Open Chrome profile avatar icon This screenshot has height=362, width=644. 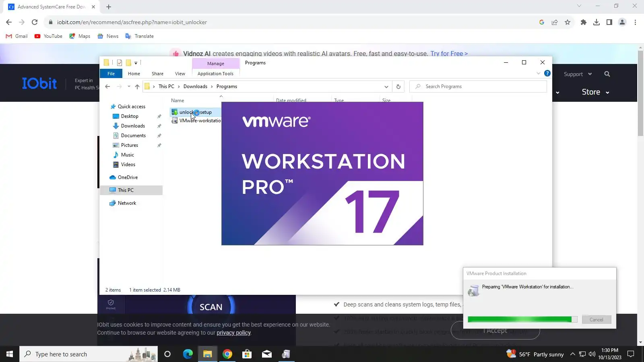[622, 22]
